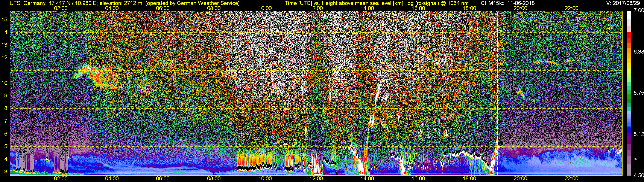
Task: Click the 10:00 label on the bottom time axis
Action: [265, 179]
